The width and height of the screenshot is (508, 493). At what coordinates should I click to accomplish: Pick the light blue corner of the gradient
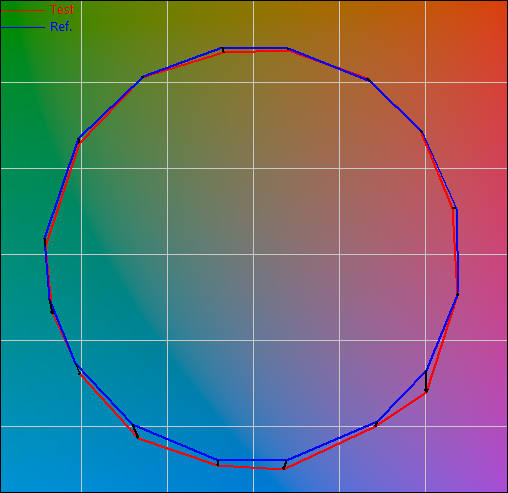pos(12,480)
